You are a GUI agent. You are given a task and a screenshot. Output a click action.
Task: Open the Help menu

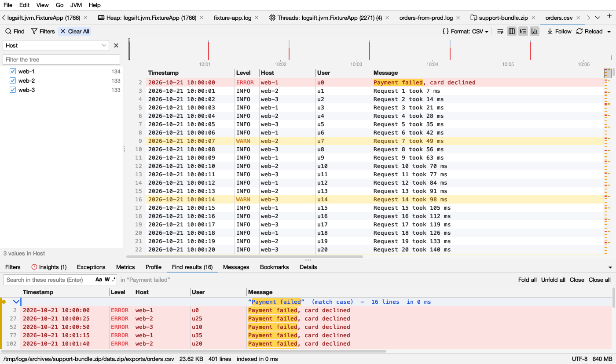click(x=95, y=5)
